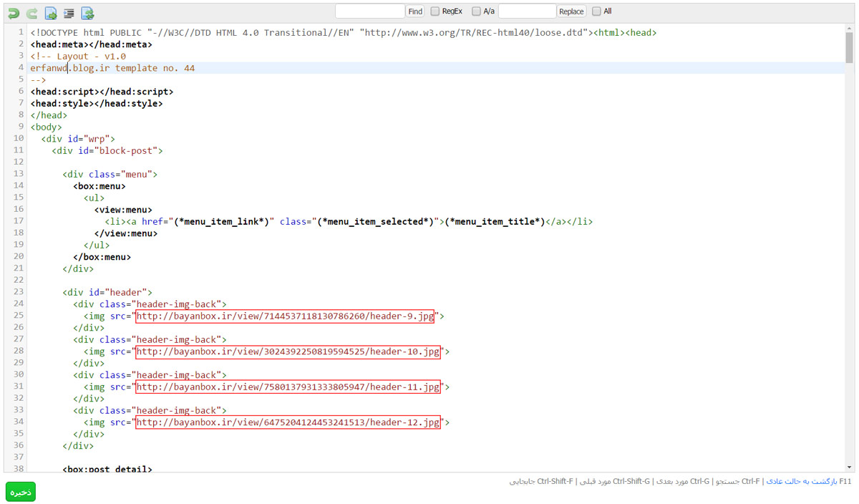859x504 pixels.
Task: Click the header-11.jpg image URL
Action: [x=288, y=387]
